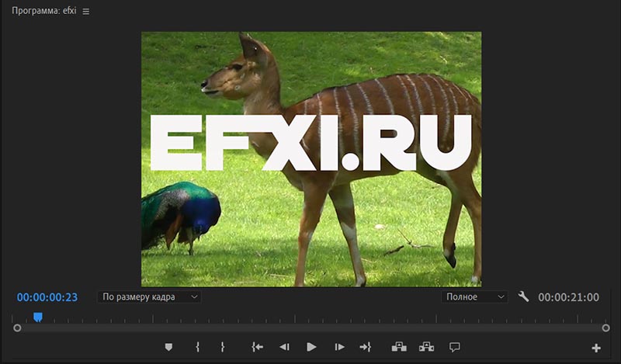Click the blue playhead on time ruler

(x=37, y=317)
